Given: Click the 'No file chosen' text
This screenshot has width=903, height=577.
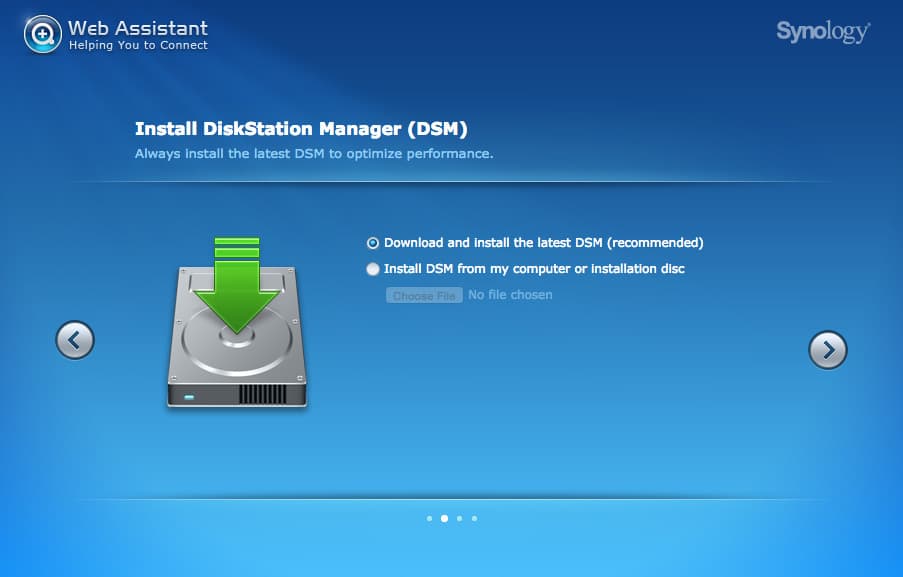Looking at the screenshot, I should click(510, 295).
